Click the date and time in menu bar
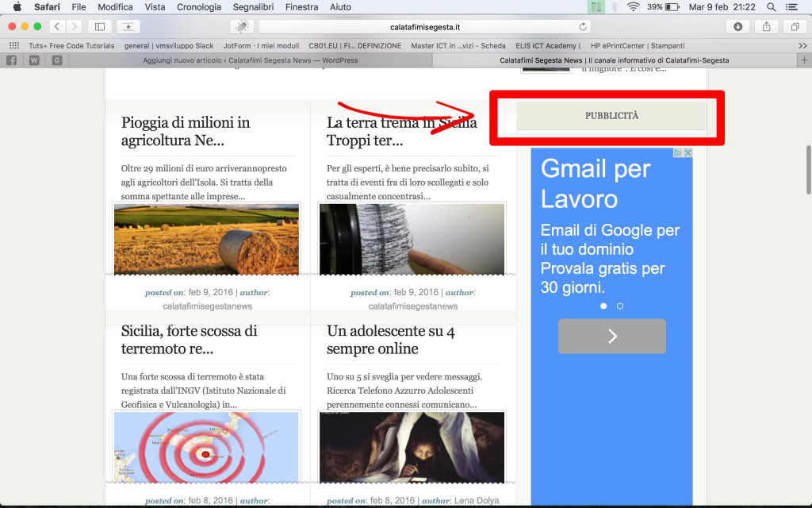Image resolution: width=812 pixels, height=508 pixels. [x=722, y=6]
